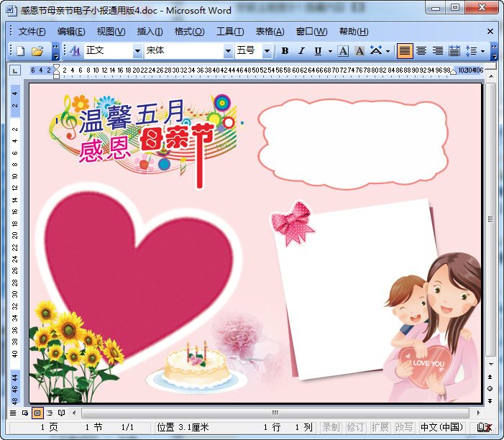This screenshot has height=440, width=504.
Task: Click the vertical scrollbar thumb
Action: pyautogui.click(x=490, y=219)
